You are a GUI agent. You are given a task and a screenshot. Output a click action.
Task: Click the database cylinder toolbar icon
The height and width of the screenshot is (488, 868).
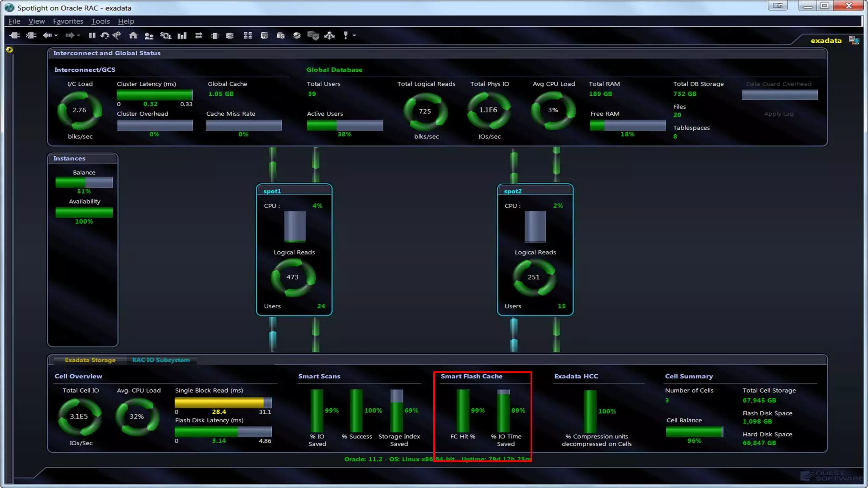point(264,36)
